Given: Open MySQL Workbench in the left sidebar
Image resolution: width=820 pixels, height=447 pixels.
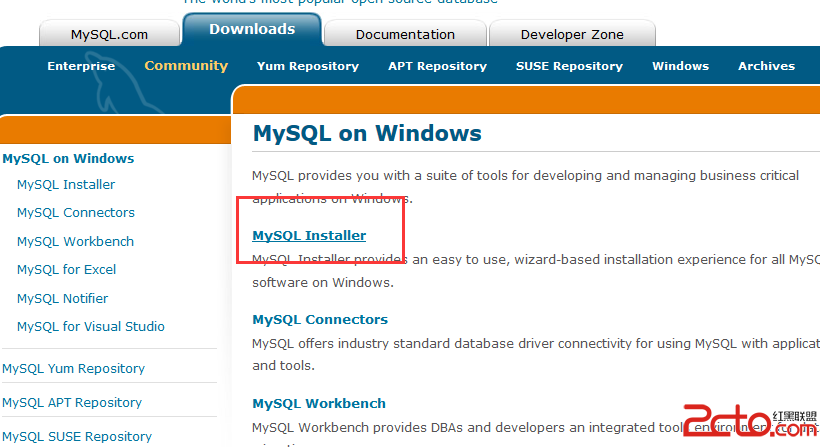Looking at the screenshot, I should tap(75, 242).
